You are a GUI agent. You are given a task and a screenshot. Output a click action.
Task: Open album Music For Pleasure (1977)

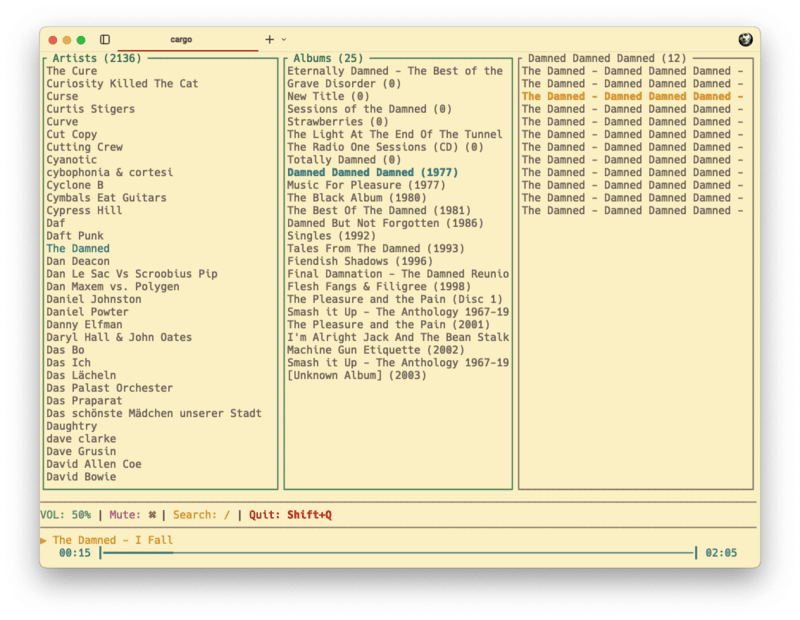click(x=366, y=185)
